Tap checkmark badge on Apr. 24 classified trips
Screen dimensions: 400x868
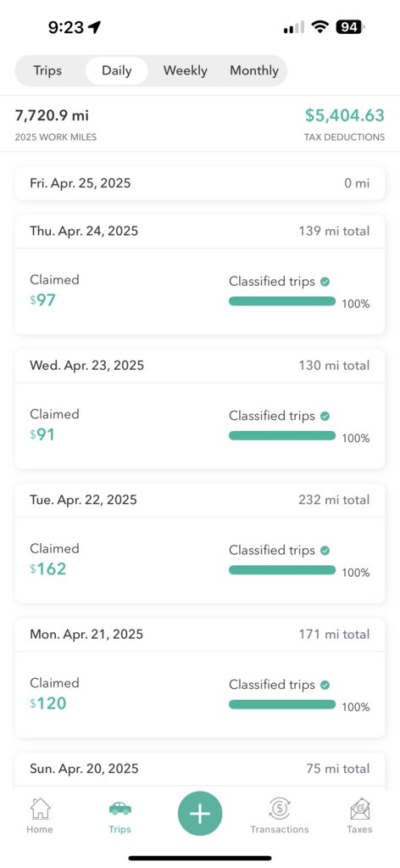point(325,281)
